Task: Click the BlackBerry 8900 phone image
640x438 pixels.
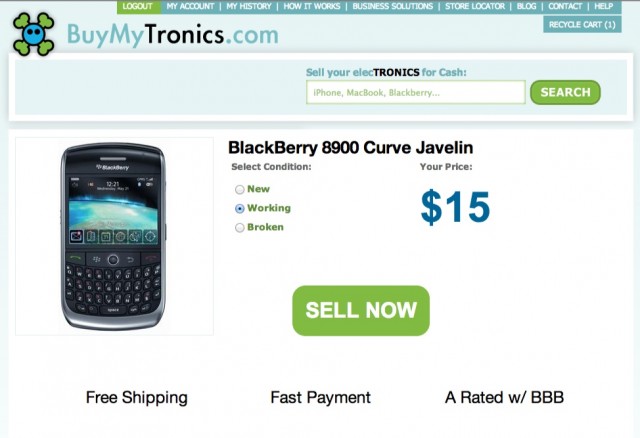Action: coord(114,236)
